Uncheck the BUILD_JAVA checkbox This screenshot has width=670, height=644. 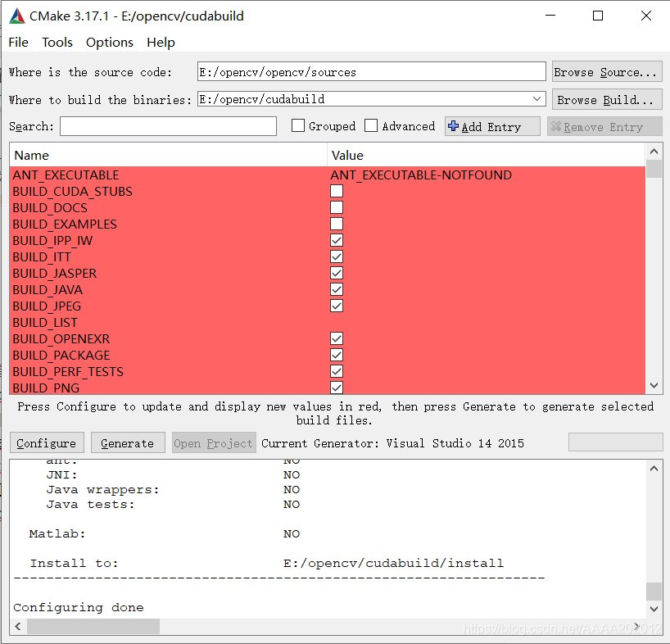[337, 289]
